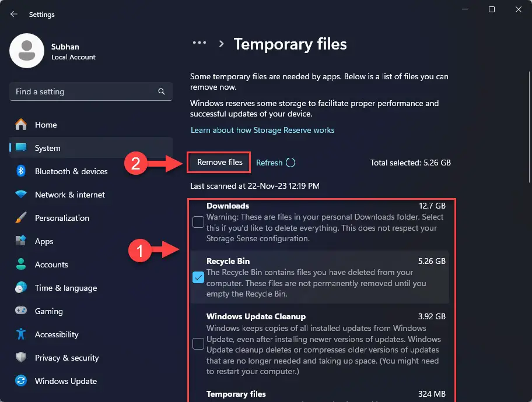Select the Gaming controller icon
Viewport: 532px width, 402px height.
[21, 311]
